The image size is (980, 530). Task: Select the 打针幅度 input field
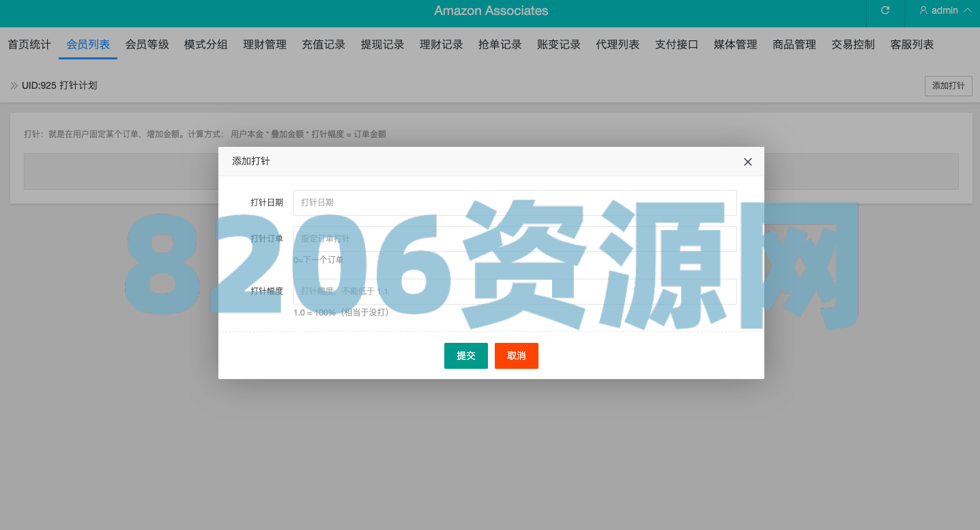pyautogui.click(x=515, y=292)
